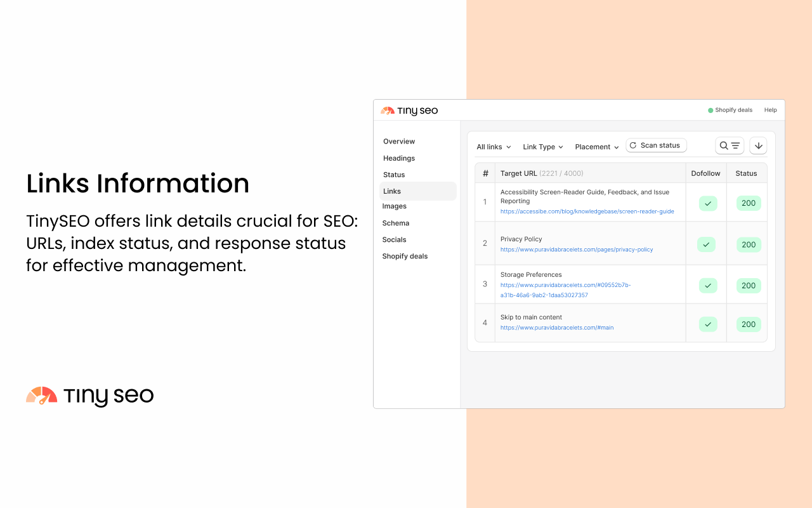Screen dimensions: 812x508
Task: Open the Headings section in sidebar
Action: coord(399,158)
